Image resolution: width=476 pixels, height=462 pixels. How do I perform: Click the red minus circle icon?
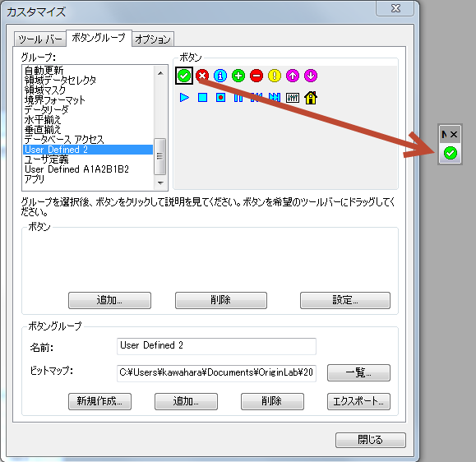tap(256, 76)
